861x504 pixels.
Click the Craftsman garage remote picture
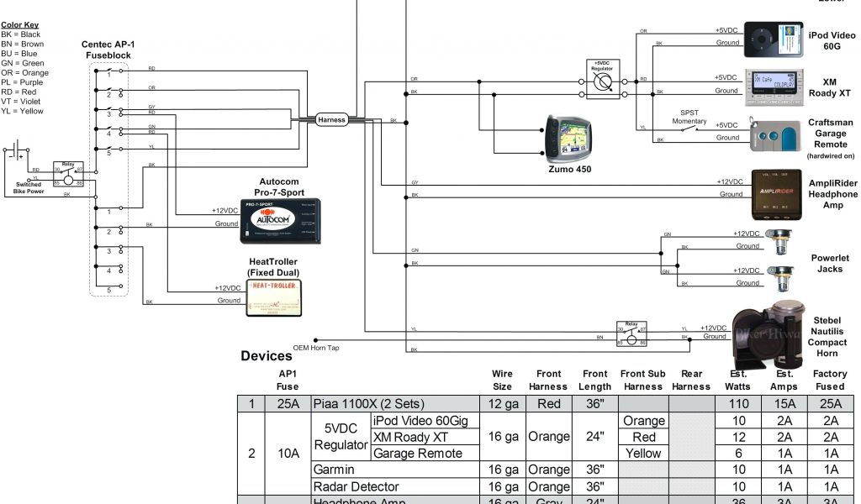tap(774, 134)
